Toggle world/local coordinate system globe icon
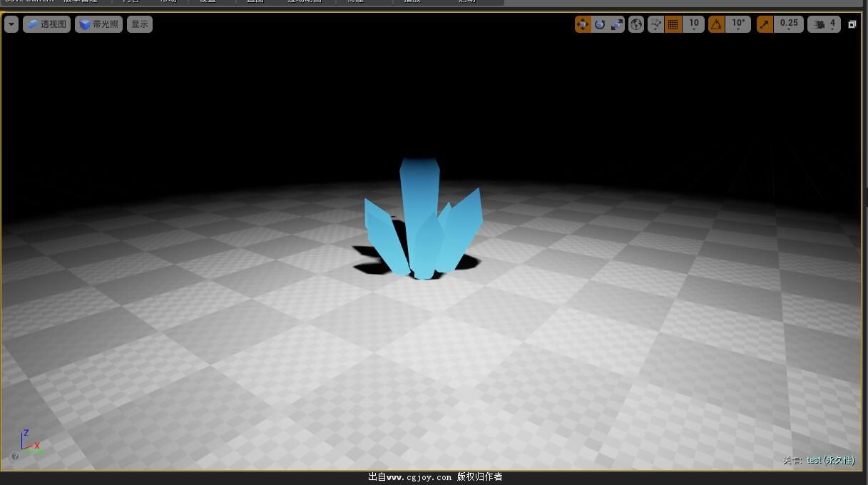Image resolution: width=868 pixels, height=485 pixels. click(x=636, y=24)
